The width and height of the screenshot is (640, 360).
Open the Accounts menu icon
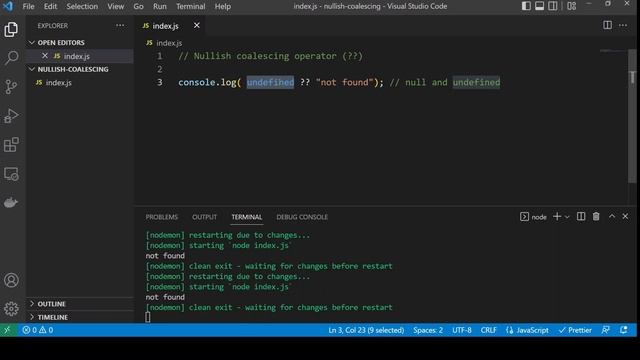[11, 280]
